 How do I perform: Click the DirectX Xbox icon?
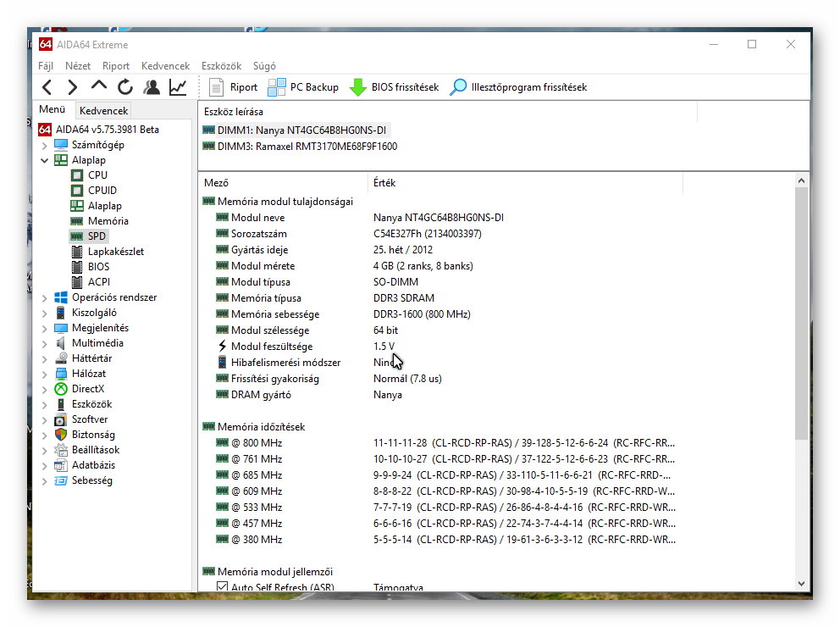(x=61, y=389)
